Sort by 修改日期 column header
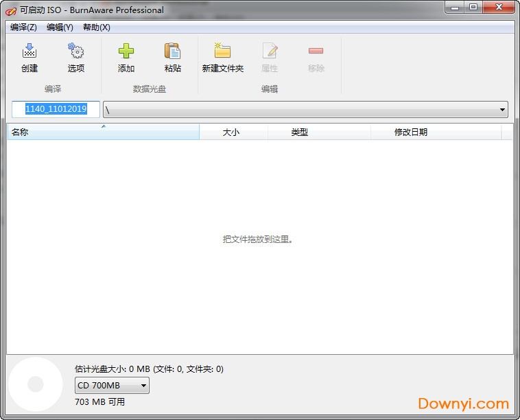Image resolution: width=520 pixels, height=420 pixels. pyautogui.click(x=410, y=132)
